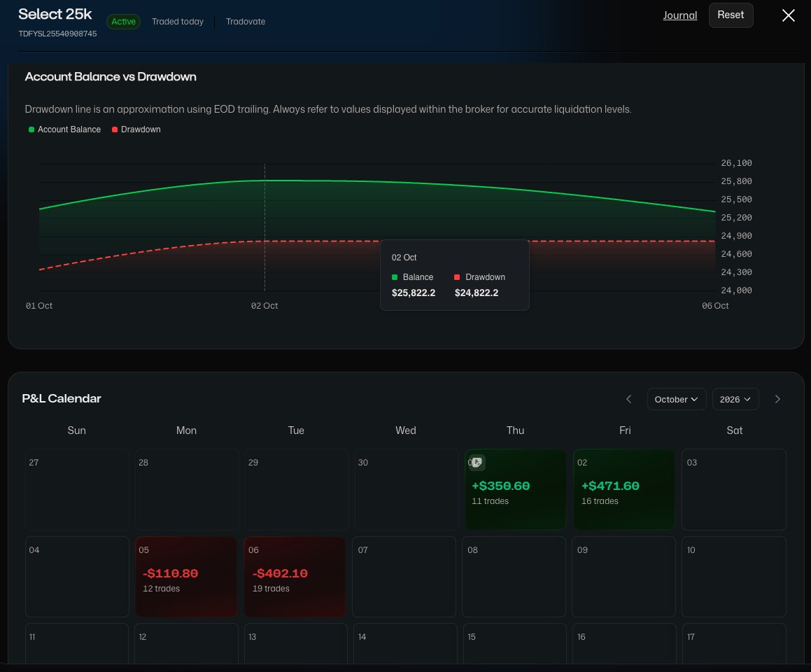The height and width of the screenshot is (672, 811).
Task: Click the 11 trades text
Action: (x=490, y=500)
